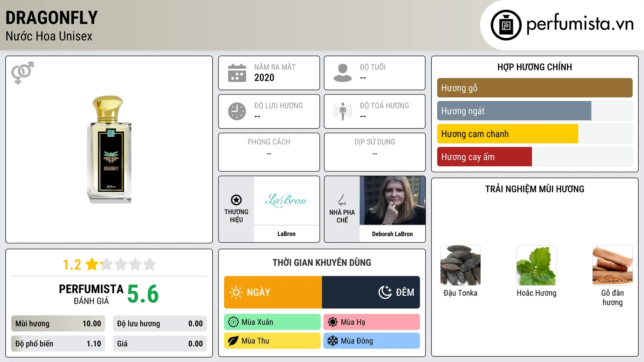
Task: Click the Perfumista score 5.6
Action: pos(143,294)
